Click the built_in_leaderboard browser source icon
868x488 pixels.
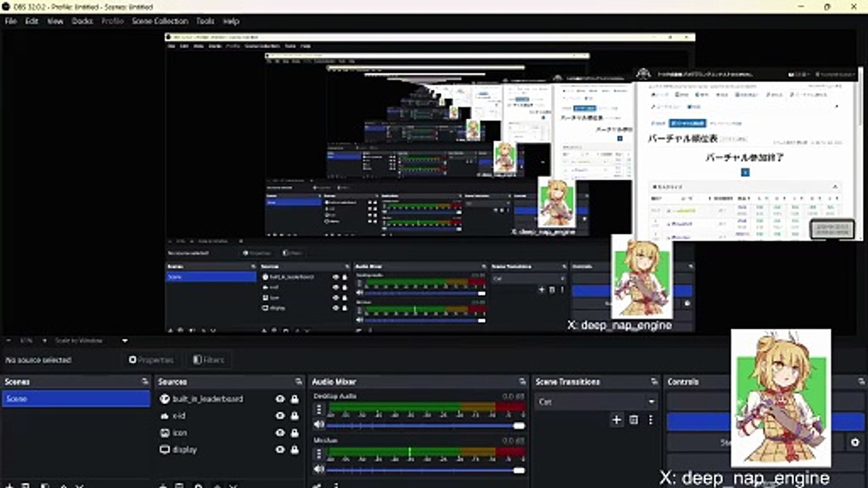[165, 399]
